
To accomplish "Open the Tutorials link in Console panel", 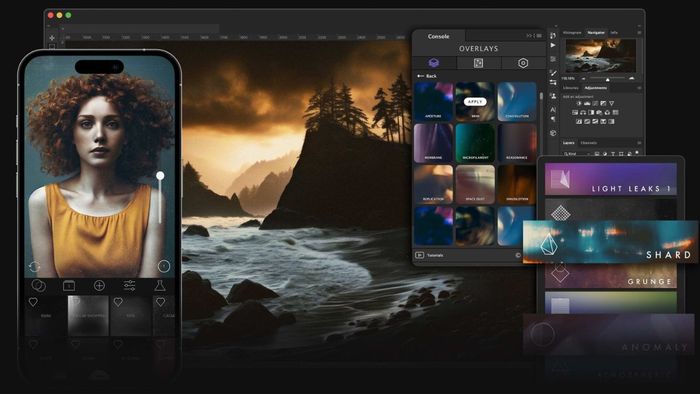I will pos(429,255).
